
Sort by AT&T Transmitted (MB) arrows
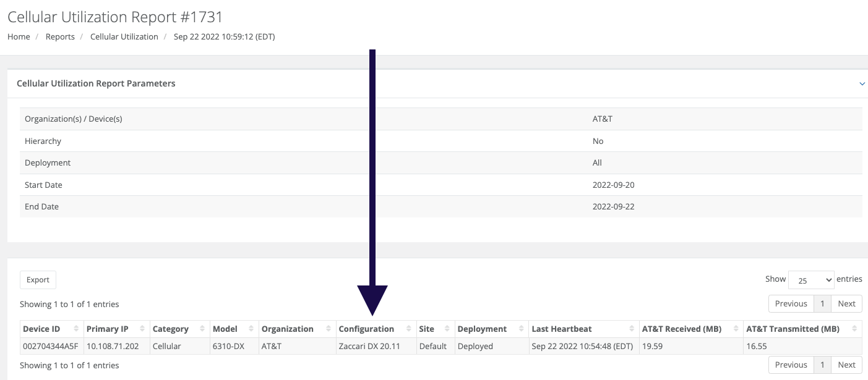[x=854, y=329]
